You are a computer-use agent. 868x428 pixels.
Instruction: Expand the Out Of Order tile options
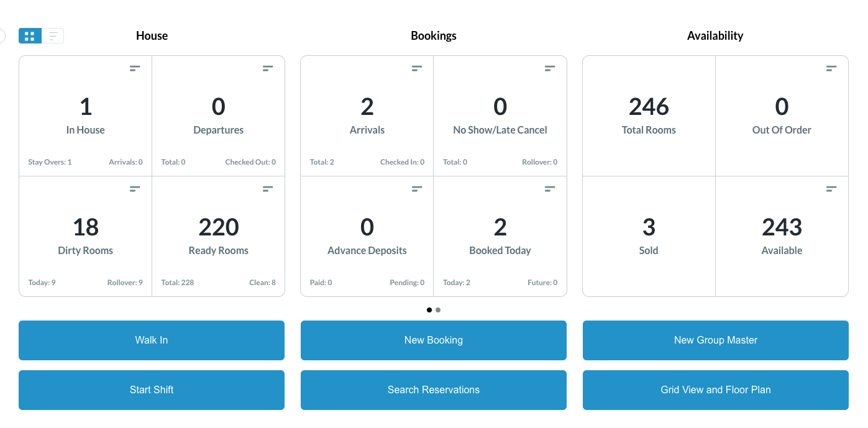pos(831,68)
